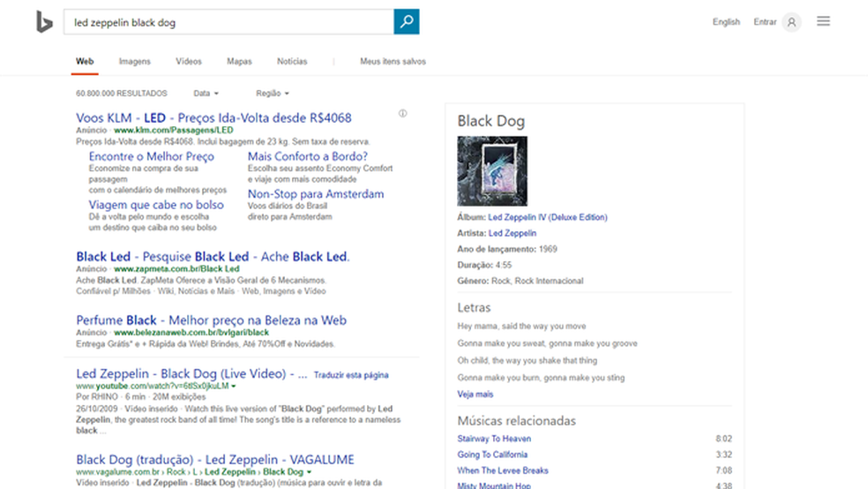Click 'Traduzir esta página' link

click(351, 375)
